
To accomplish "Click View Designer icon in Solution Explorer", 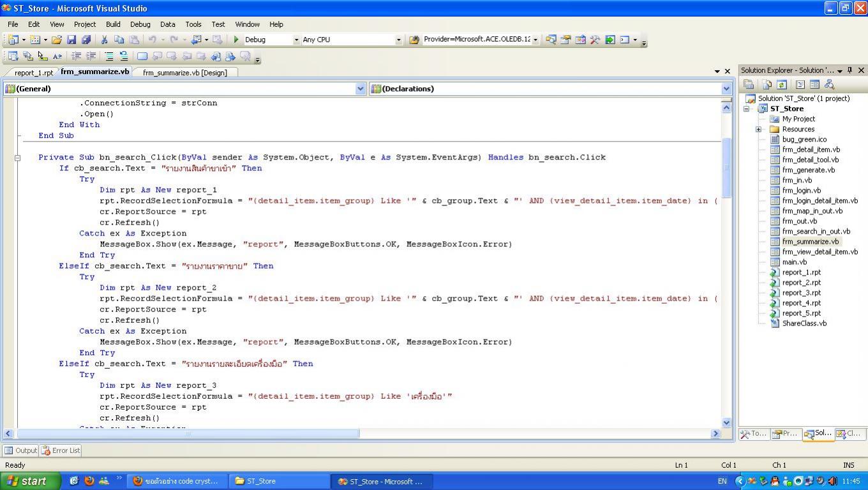I will pyautogui.click(x=814, y=84).
